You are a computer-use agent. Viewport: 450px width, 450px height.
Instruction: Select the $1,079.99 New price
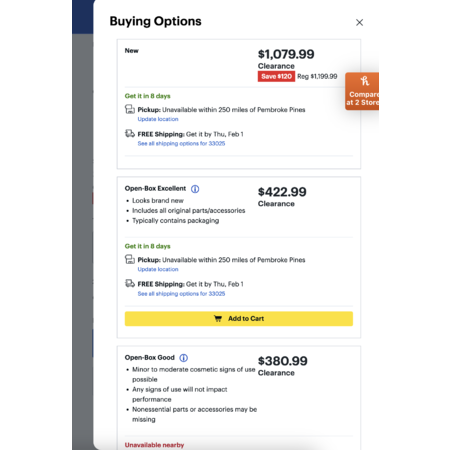tap(286, 54)
